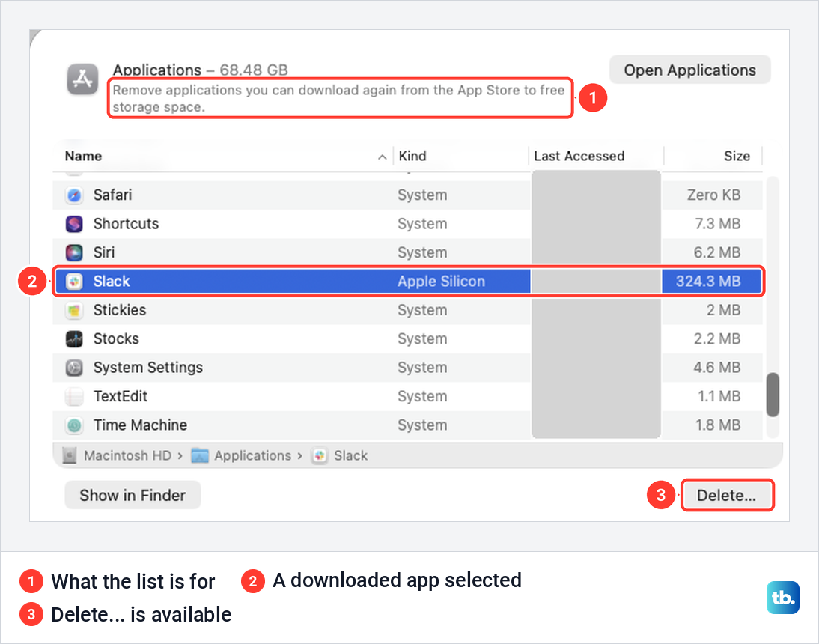
Task: Select the Time Machine row name
Action: 141,425
